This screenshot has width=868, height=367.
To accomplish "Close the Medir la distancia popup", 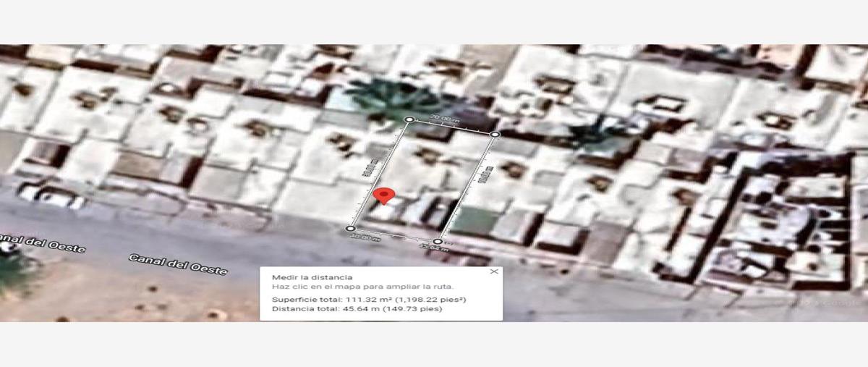I will (x=494, y=271).
